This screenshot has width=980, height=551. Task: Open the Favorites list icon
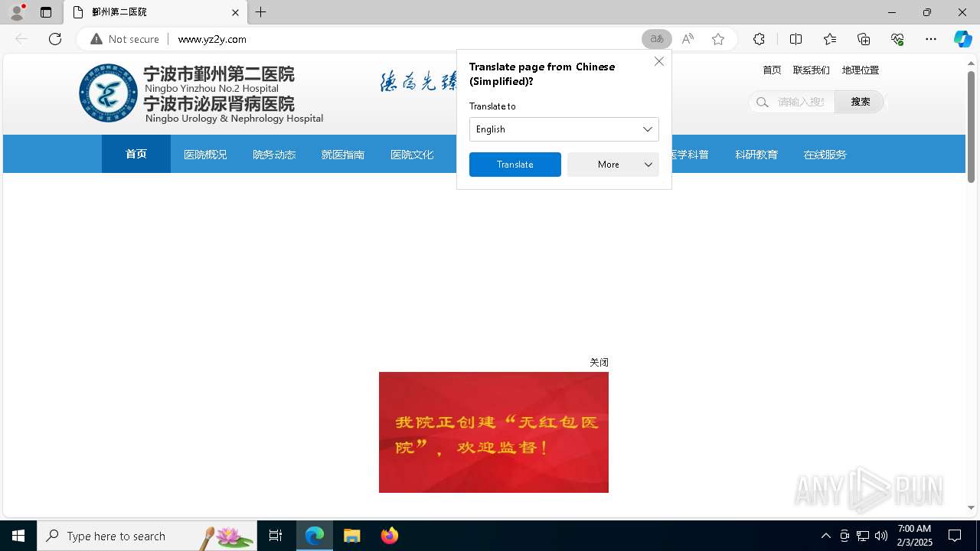click(830, 39)
